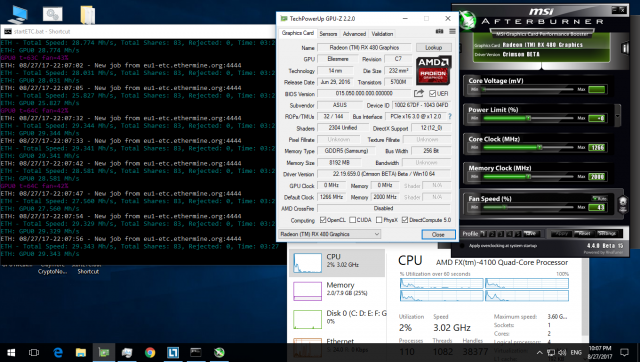Screen dimensions: 640x362
Task: Click the GPU-Z screenshot camera icon
Action: 439,31
